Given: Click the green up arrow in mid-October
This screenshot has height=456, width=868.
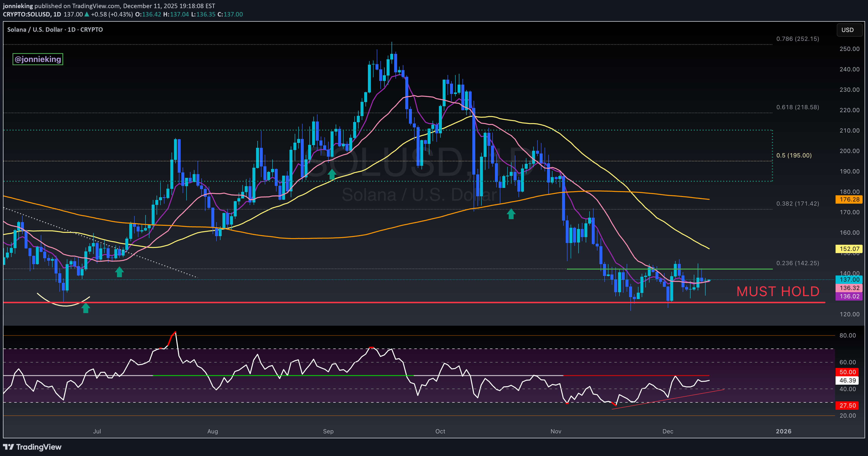Looking at the screenshot, I should tap(511, 214).
